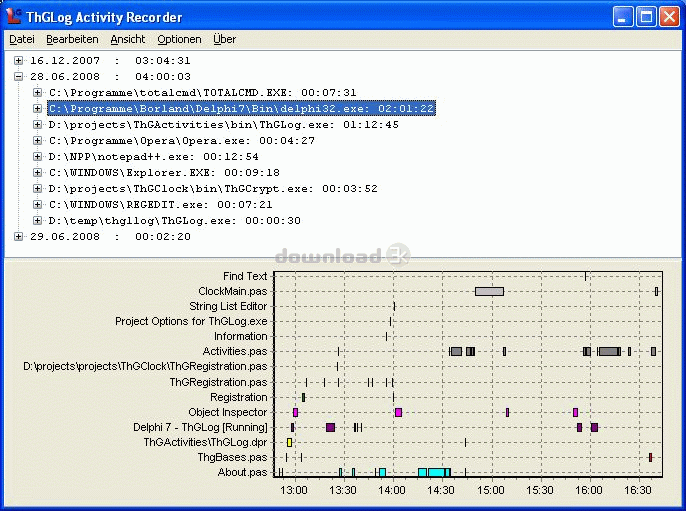Click the String List Editor tick mark
686x511 pixels.
[x=394, y=306]
